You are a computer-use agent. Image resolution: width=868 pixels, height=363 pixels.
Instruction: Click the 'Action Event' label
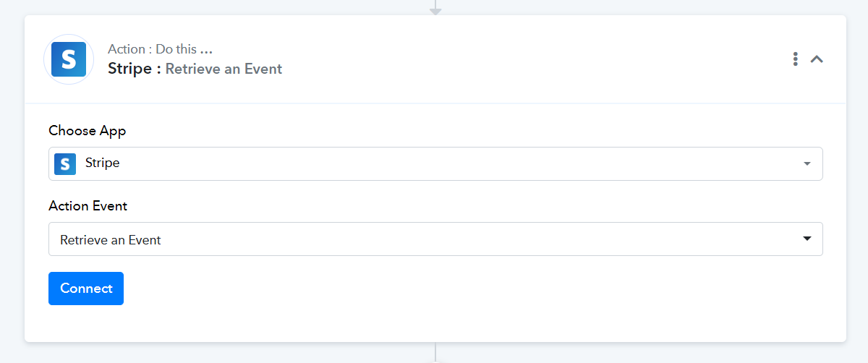coord(88,206)
